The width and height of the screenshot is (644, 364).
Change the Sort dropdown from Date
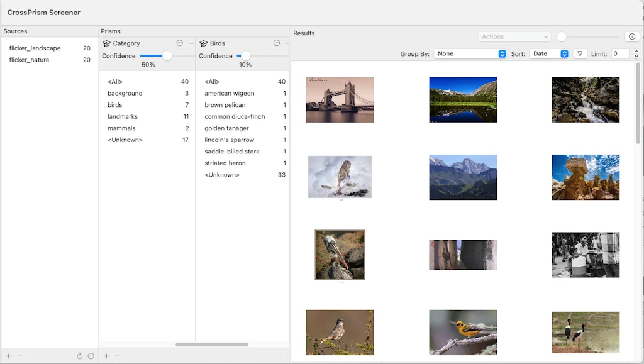[x=550, y=53]
